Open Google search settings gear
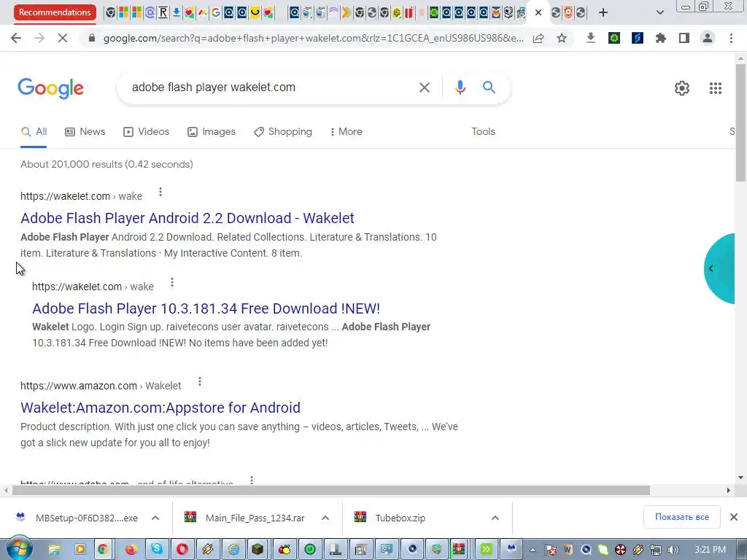Viewport: 747px width, 560px height. tap(682, 88)
